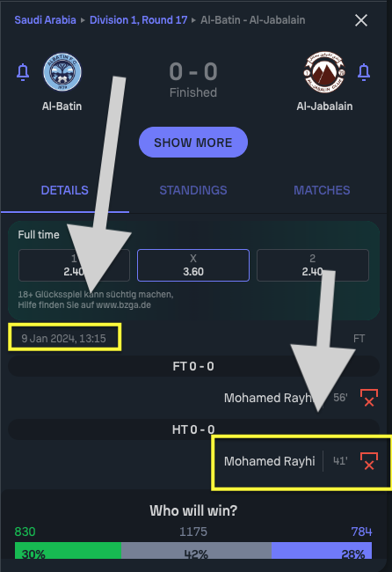Open Al-Batin club crest
Viewport: 392px width, 572px height.
[62, 72]
